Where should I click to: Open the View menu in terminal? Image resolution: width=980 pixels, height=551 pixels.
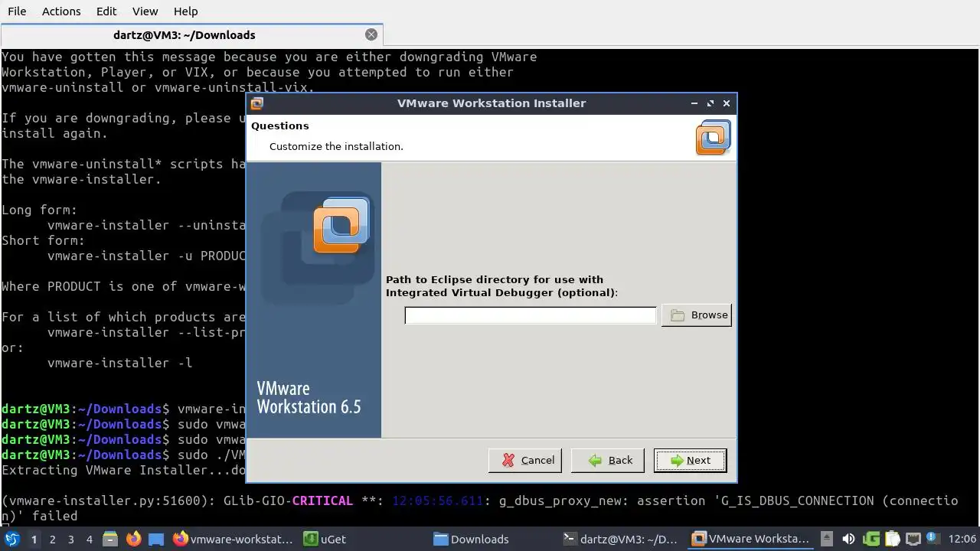tap(145, 11)
